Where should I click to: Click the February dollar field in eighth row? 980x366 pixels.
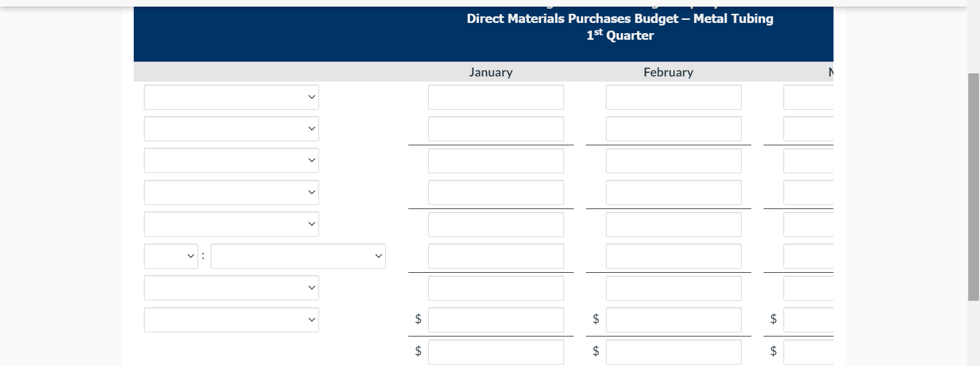(x=674, y=320)
